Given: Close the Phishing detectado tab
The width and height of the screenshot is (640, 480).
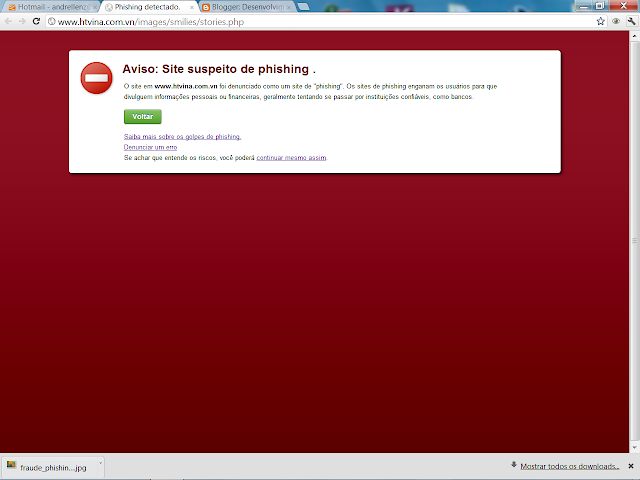Looking at the screenshot, I should [192, 7].
